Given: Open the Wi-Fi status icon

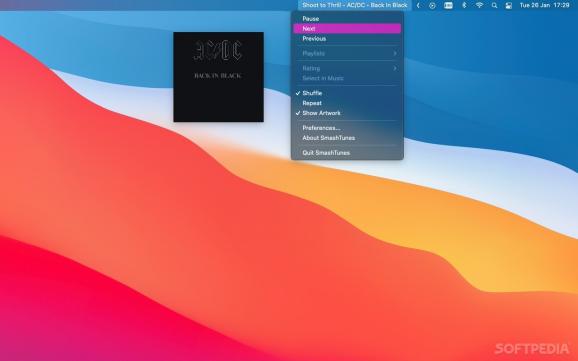Looking at the screenshot, I should (x=479, y=6).
